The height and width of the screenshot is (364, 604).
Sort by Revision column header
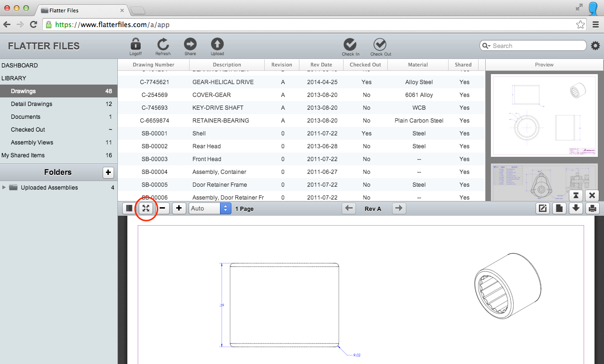point(282,65)
